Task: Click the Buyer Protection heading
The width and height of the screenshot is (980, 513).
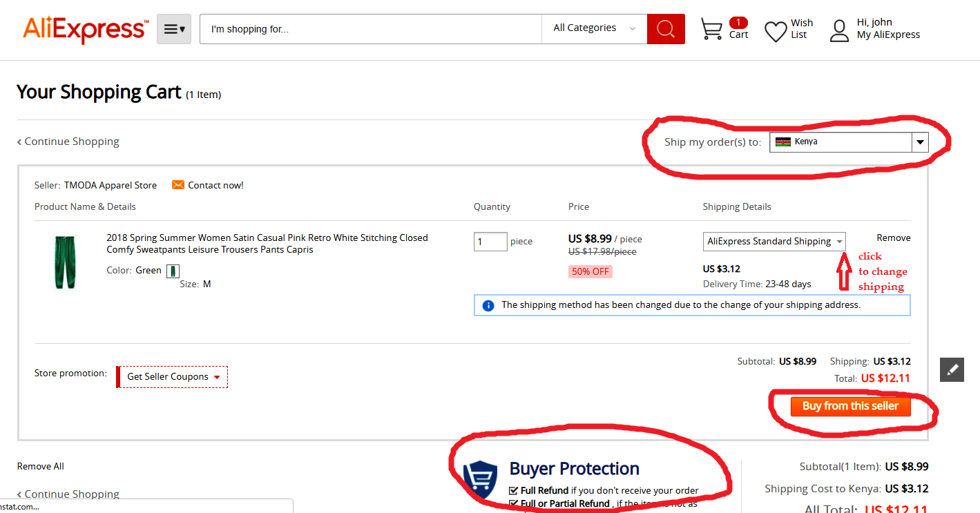Action: pos(575,469)
